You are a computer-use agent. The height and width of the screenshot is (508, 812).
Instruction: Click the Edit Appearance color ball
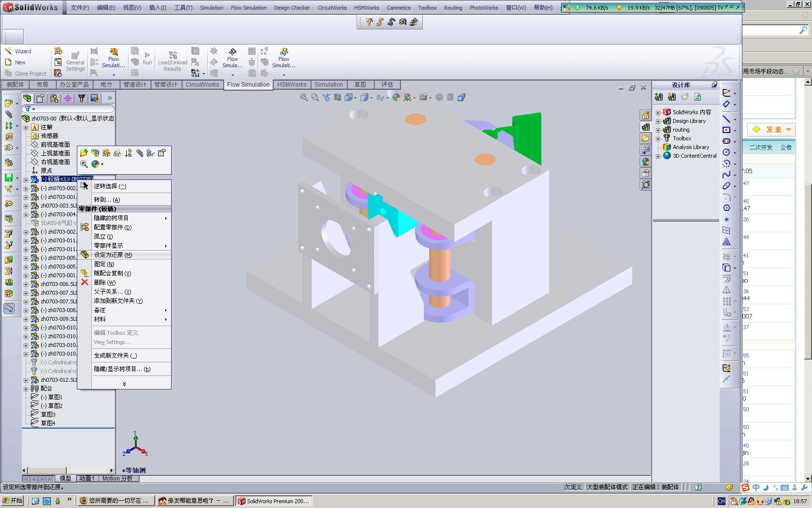[x=396, y=97]
